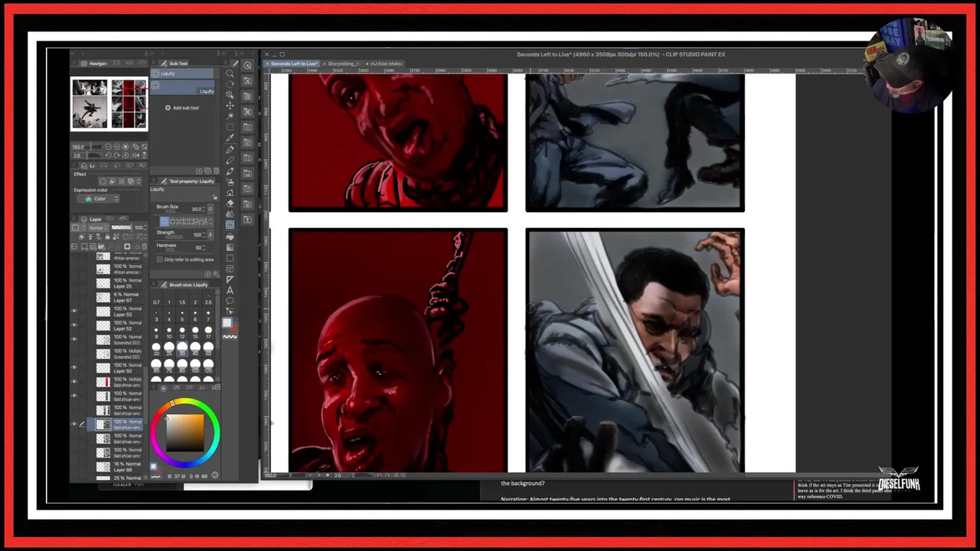
Task: Open Expression color Color dropdown
Action: [98, 199]
